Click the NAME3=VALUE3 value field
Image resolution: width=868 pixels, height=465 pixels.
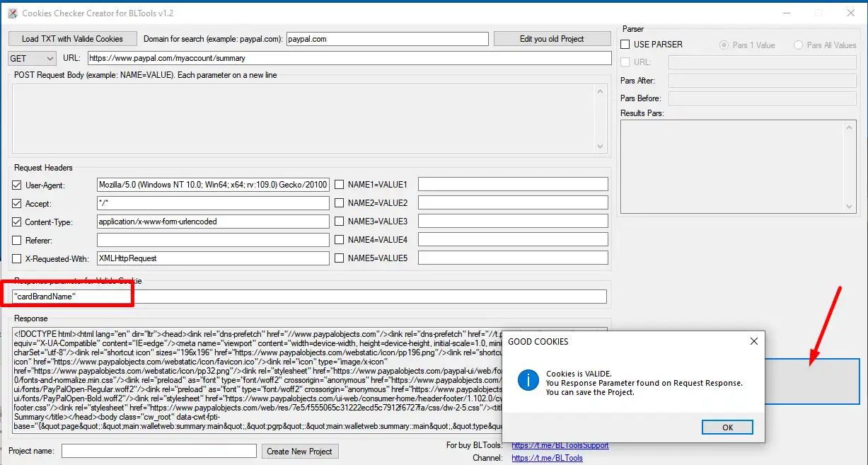513,222
